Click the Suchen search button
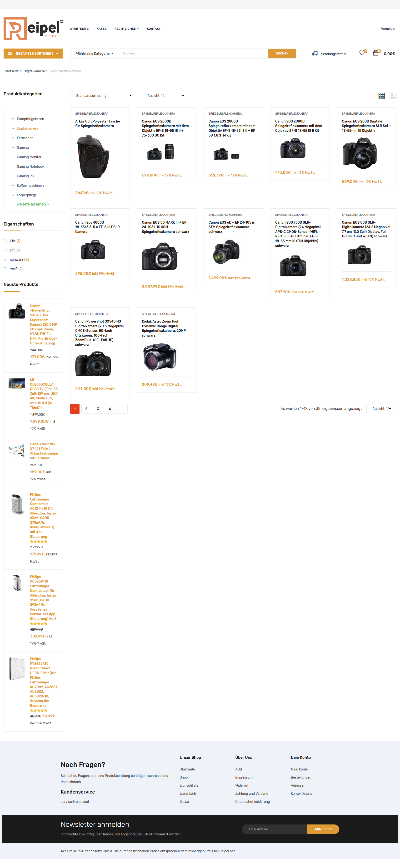The height and width of the screenshot is (868, 400). point(282,54)
